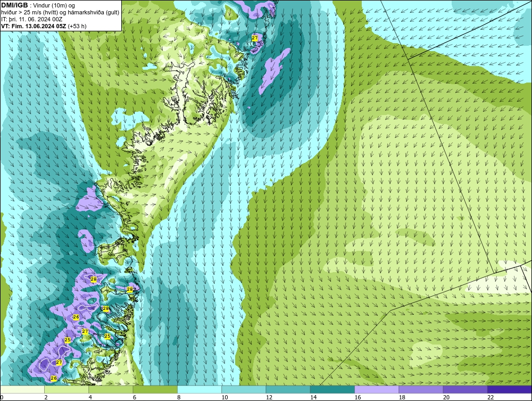Select the 16–18 m/s light purple swatch
The width and height of the screenshot is (532, 401).
tap(377, 389)
